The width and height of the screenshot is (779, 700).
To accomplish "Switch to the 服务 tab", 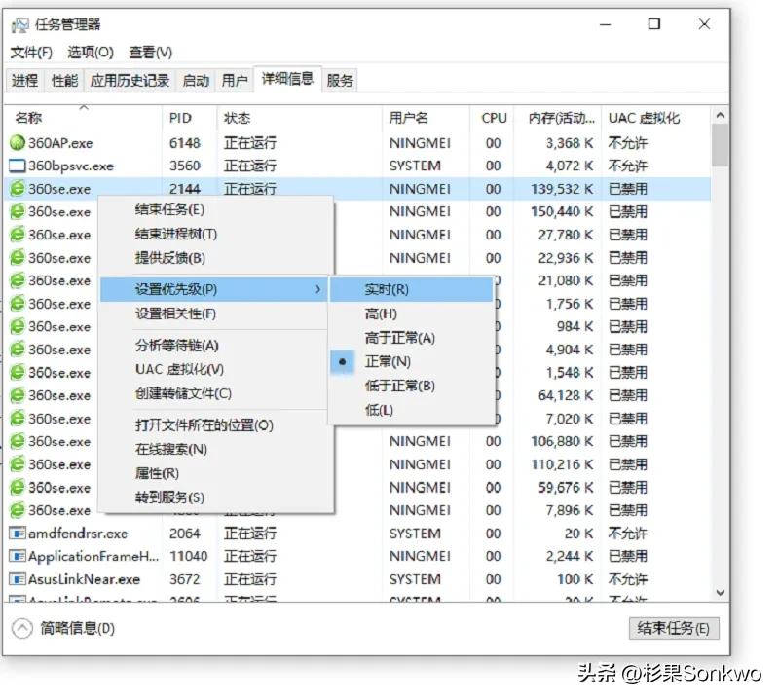I will [339, 80].
